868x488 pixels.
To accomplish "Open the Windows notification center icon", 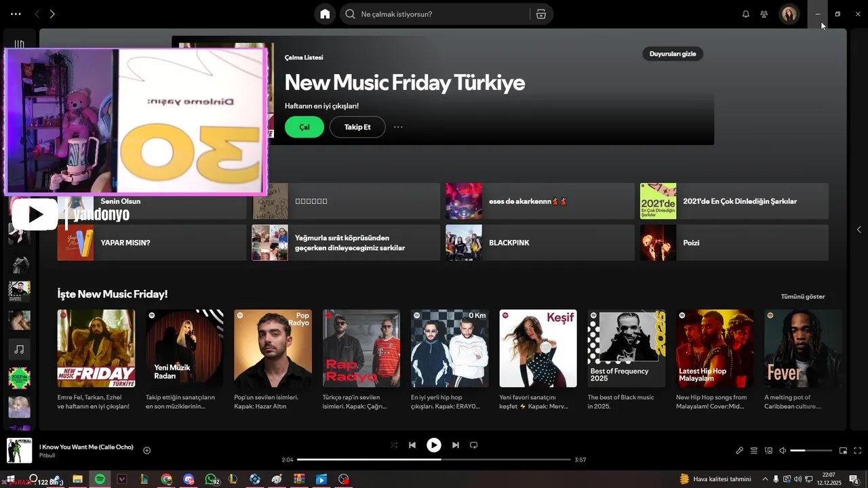I will point(854,479).
